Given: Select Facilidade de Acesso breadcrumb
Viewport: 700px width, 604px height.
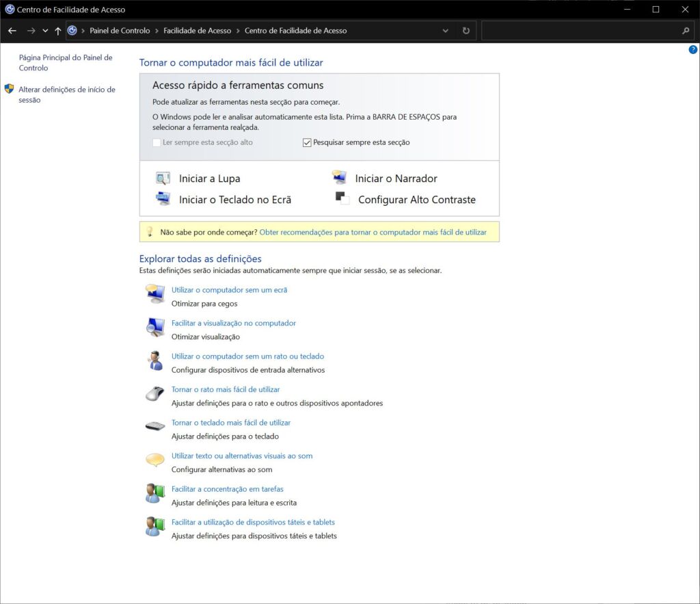Looking at the screenshot, I should coord(198,30).
